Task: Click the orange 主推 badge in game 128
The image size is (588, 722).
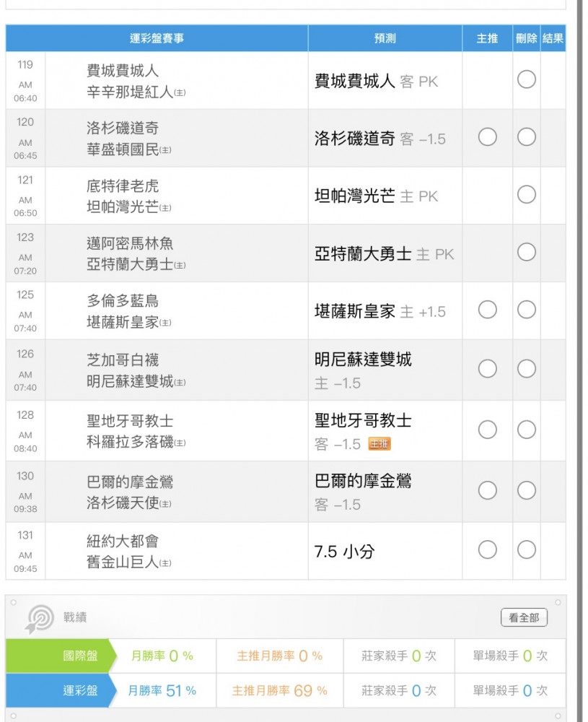Action: [x=379, y=444]
